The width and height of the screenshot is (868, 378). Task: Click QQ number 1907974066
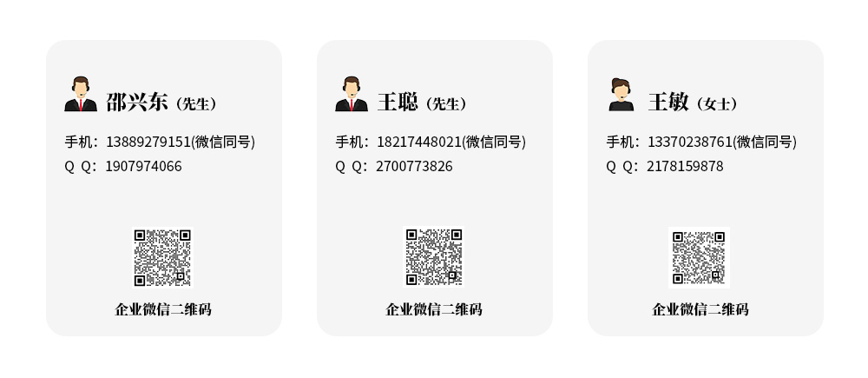pyautogui.click(x=143, y=166)
